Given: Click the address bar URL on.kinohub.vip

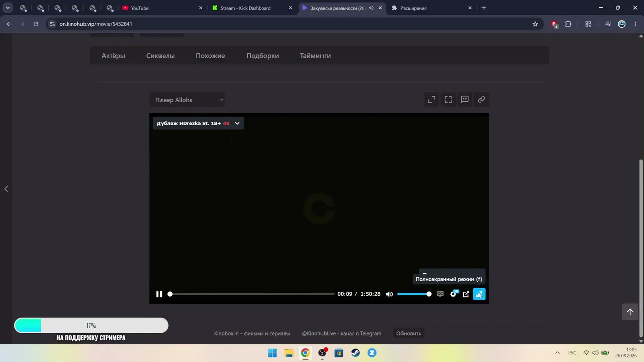Looking at the screenshot, I should pyautogui.click(x=96, y=24).
